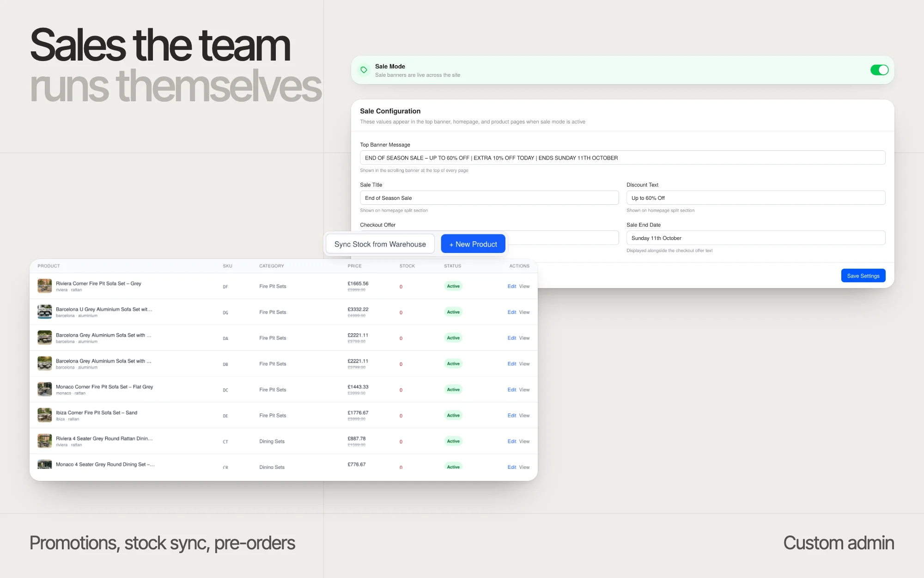Screen dimensions: 924x578
Task: Click the PRICE column header
Action: pos(354,266)
